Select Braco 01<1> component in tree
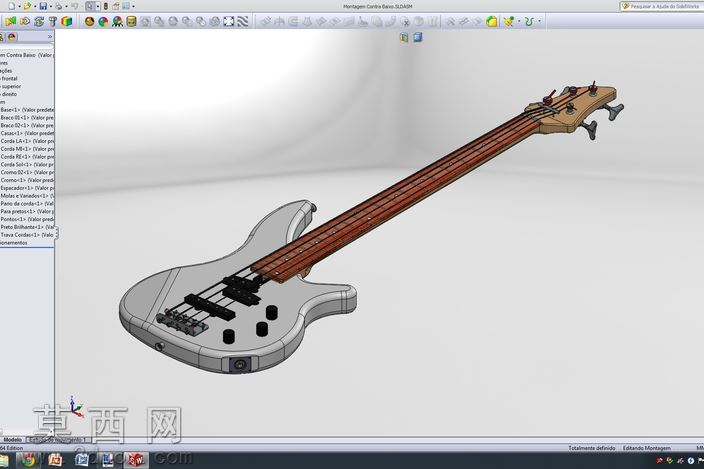The height and width of the screenshot is (469, 704). point(27,118)
